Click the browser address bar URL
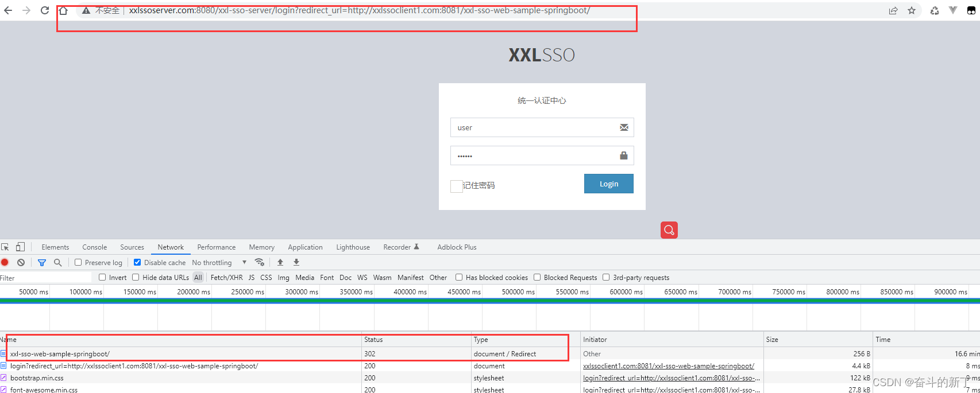 tap(360, 10)
